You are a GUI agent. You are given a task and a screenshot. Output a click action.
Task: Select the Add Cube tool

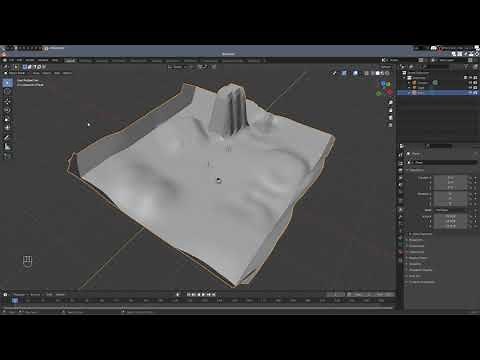7,156
